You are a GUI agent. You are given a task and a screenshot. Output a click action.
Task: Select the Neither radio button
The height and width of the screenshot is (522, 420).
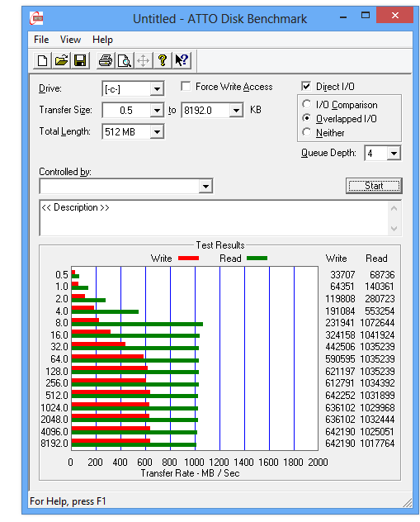(307, 132)
